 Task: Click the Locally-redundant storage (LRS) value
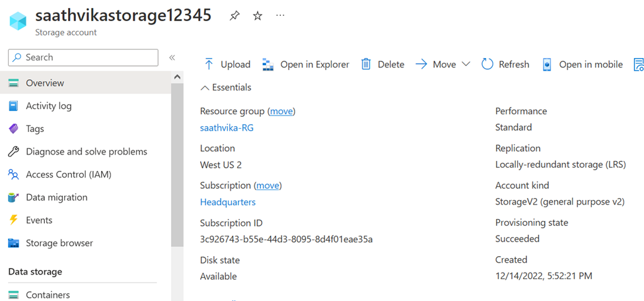[x=560, y=165]
